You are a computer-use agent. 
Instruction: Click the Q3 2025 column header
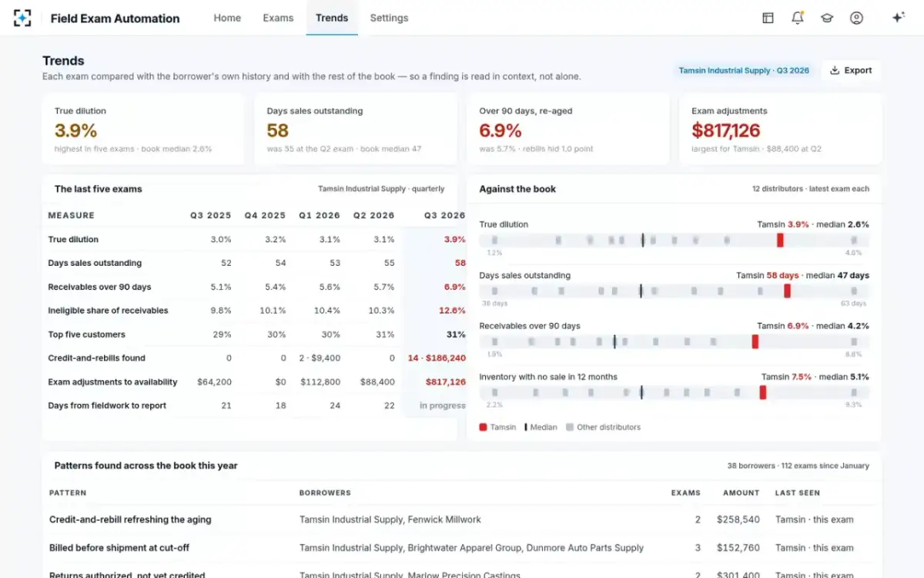click(x=211, y=216)
